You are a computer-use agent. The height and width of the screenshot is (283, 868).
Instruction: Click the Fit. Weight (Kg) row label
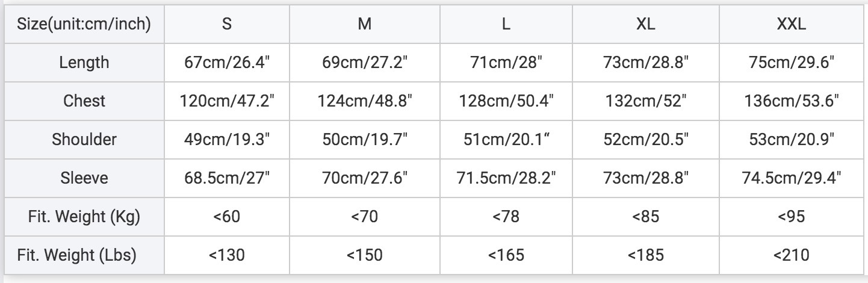click(x=84, y=216)
